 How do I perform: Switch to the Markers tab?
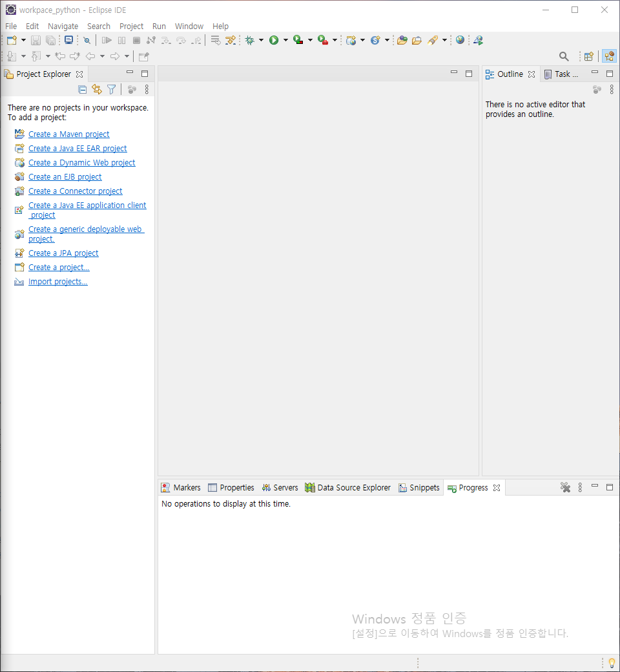point(181,488)
